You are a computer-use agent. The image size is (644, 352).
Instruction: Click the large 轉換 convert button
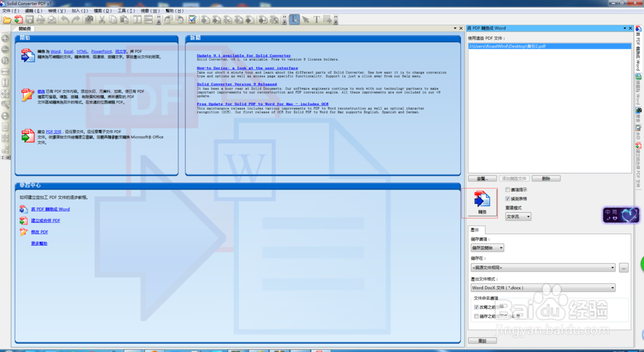click(x=482, y=202)
